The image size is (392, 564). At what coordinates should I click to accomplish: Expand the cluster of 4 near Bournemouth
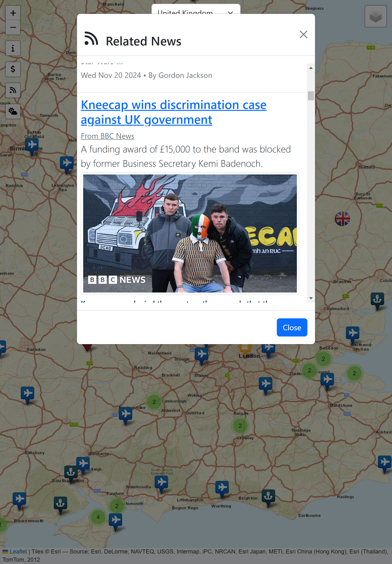tap(98, 517)
